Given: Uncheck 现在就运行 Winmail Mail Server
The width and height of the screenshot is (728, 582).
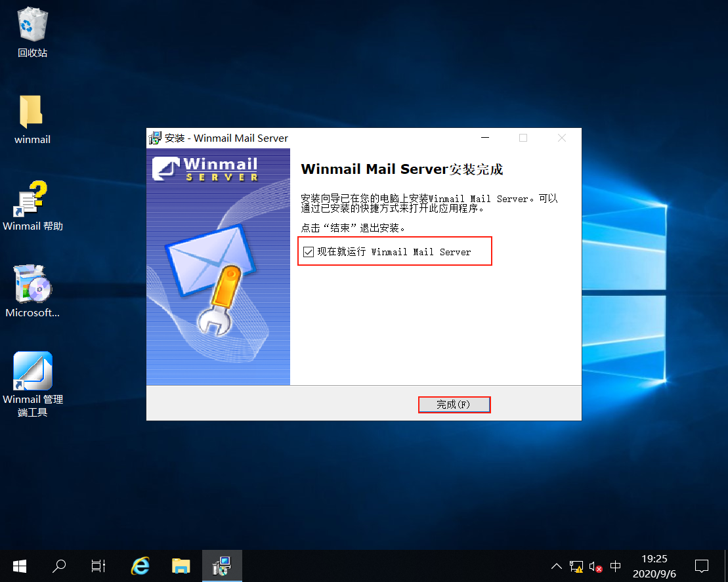Looking at the screenshot, I should [x=309, y=251].
